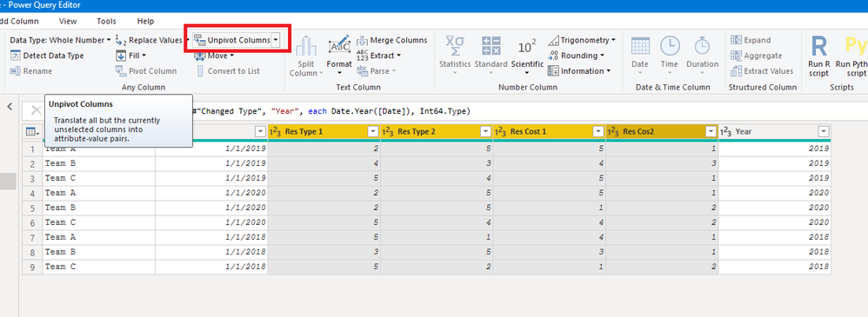Open the Add Column tab

coord(20,21)
